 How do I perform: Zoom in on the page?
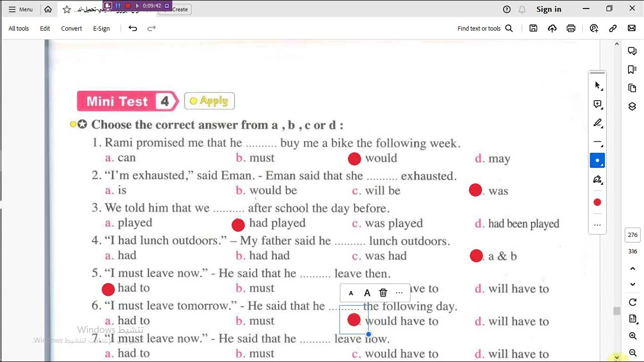(632, 336)
